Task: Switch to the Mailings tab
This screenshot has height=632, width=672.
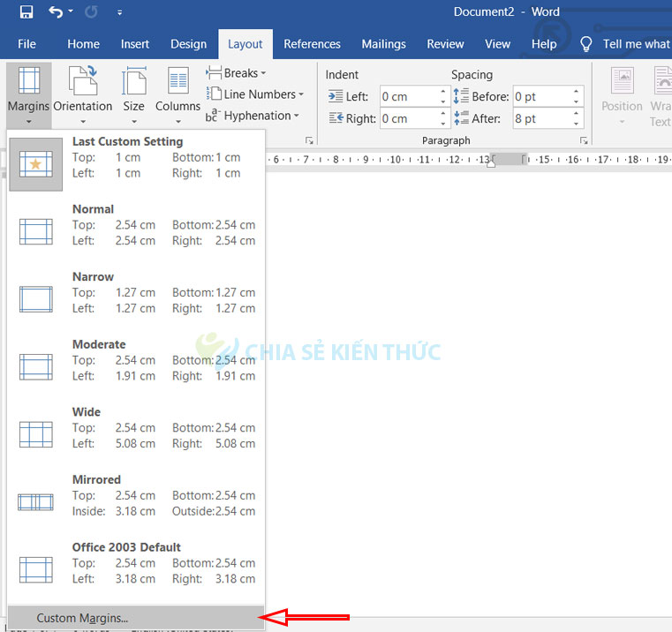Action: coord(383,44)
